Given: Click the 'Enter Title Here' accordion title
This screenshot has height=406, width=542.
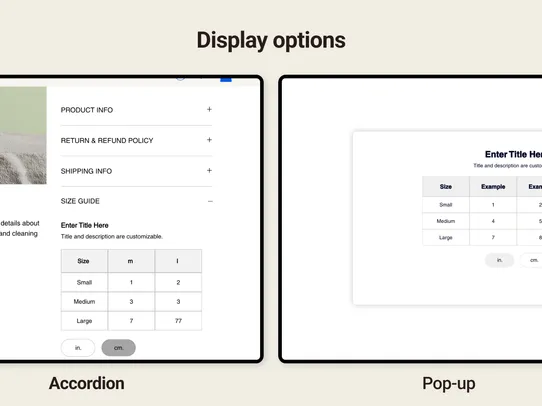Looking at the screenshot, I should (x=85, y=225).
